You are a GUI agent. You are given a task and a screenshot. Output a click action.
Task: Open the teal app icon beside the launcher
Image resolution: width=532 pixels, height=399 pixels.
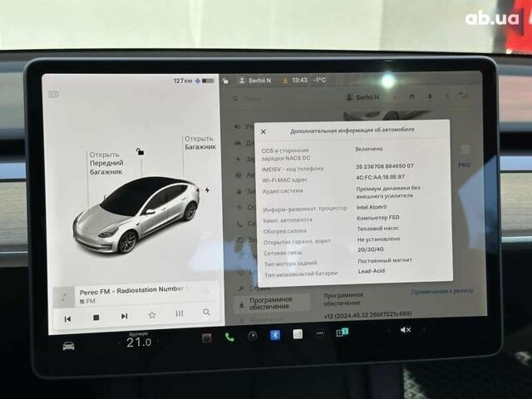click(x=342, y=332)
